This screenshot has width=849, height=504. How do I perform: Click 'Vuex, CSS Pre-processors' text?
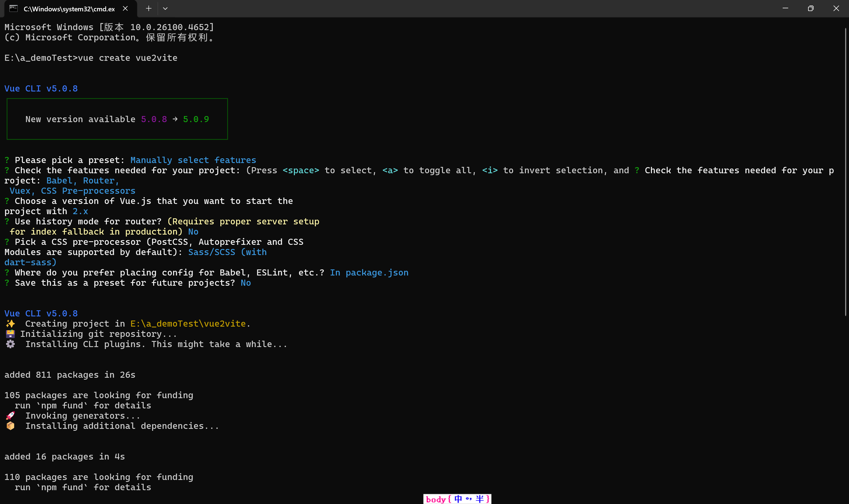coord(72,191)
